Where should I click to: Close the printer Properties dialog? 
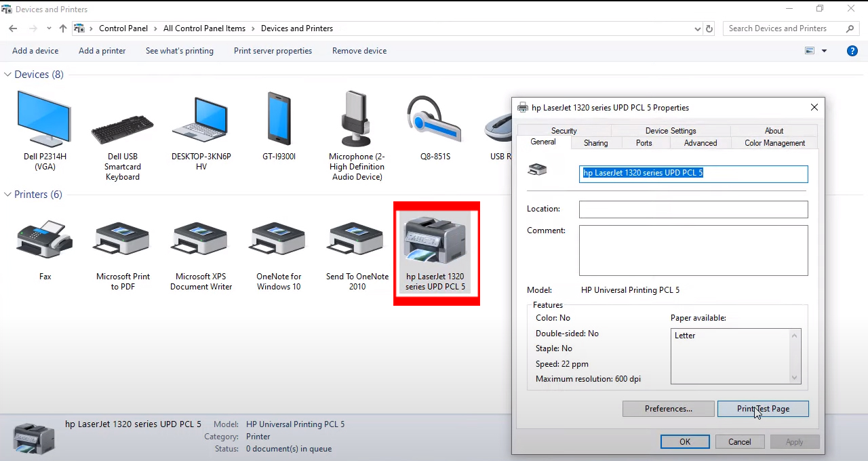[x=814, y=107]
